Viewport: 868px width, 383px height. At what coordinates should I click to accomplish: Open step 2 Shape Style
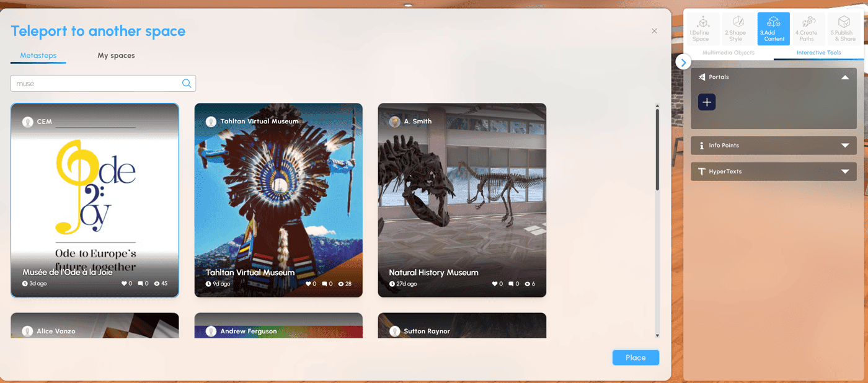[738, 29]
